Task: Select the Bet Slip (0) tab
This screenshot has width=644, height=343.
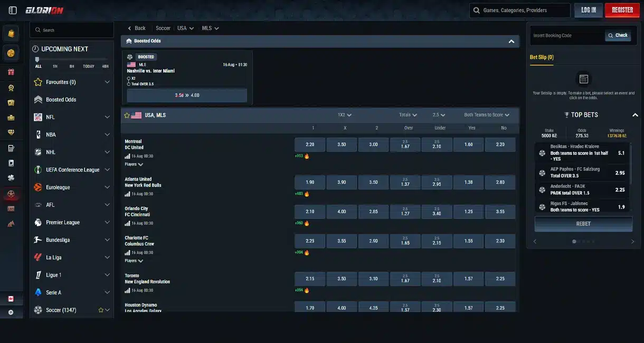Action: coord(542,57)
